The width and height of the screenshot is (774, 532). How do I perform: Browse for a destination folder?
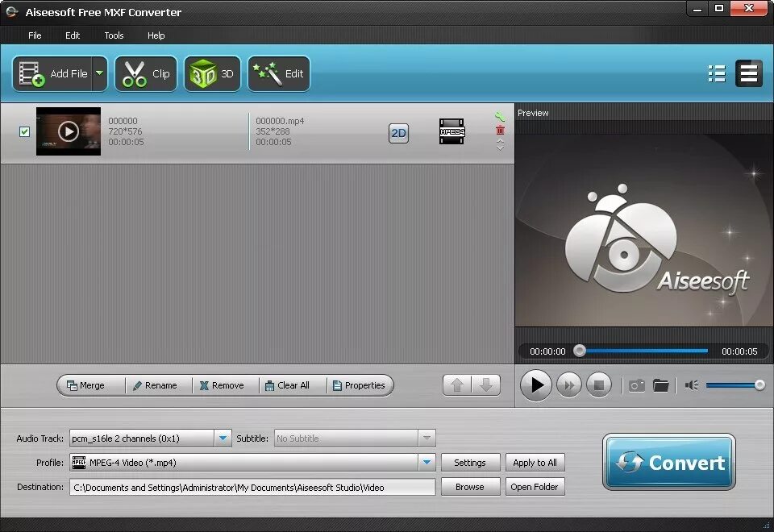pos(470,487)
